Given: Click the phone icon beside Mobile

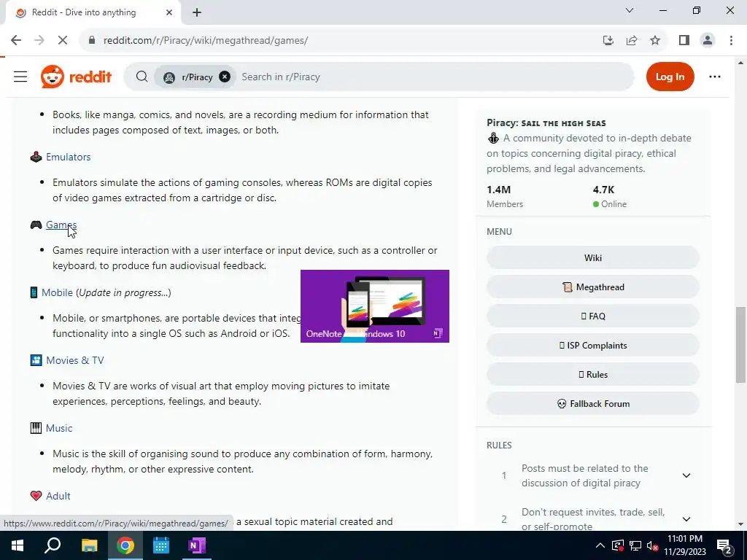Looking at the screenshot, I should tap(34, 292).
